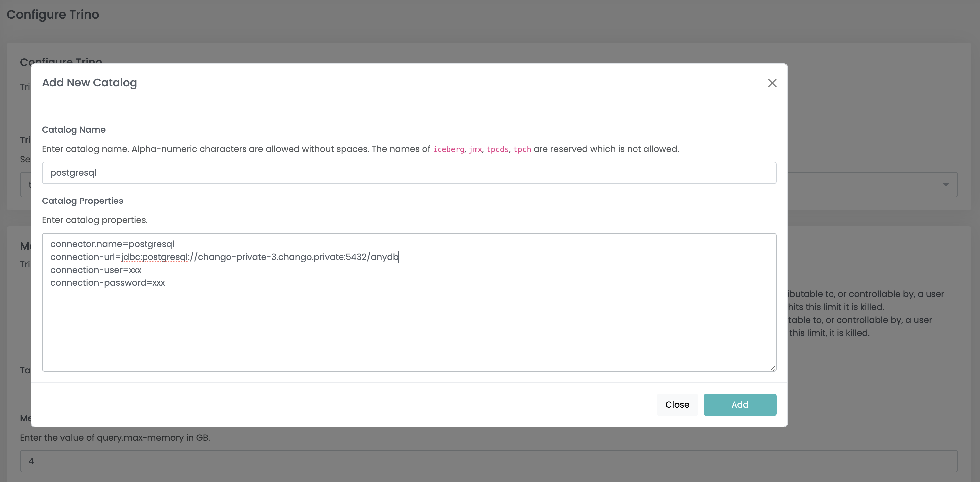
Task: Click the 'Enter catalog properties.' hint text
Action: pyautogui.click(x=94, y=220)
